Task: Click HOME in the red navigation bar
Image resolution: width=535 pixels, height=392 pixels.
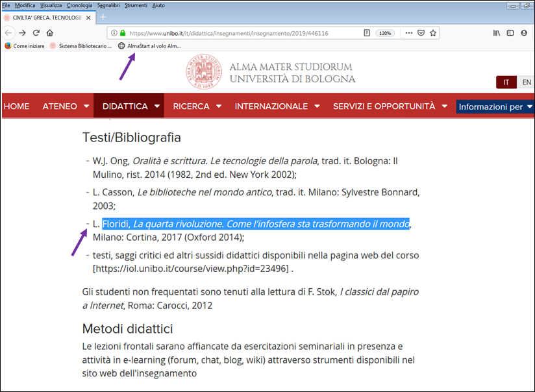Action: pyautogui.click(x=16, y=106)
